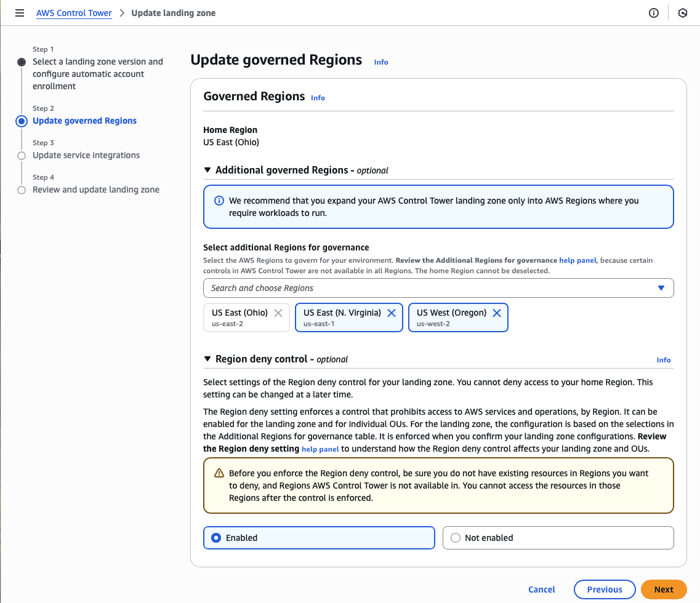Image resolution: width=700 pixels, height=603 pixels.
Task: Select the Not enabled radio option
Action: tap(455, 537)
